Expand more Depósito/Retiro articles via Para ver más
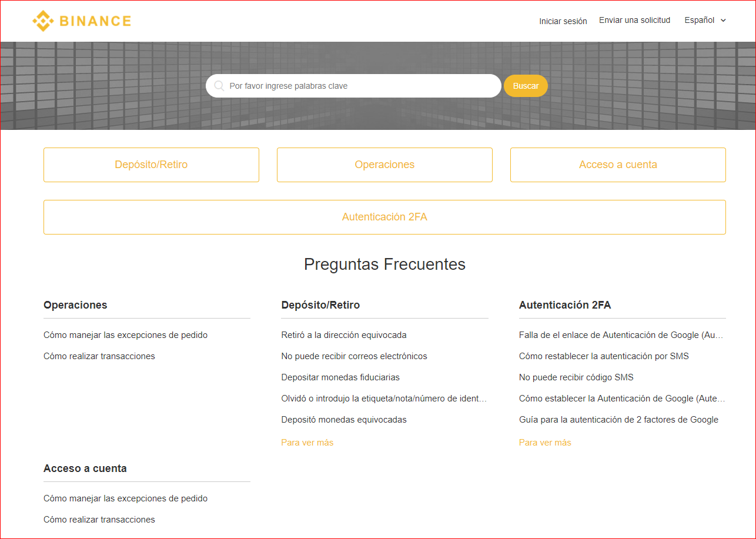 pyautogui.click(x=307, y=442)
